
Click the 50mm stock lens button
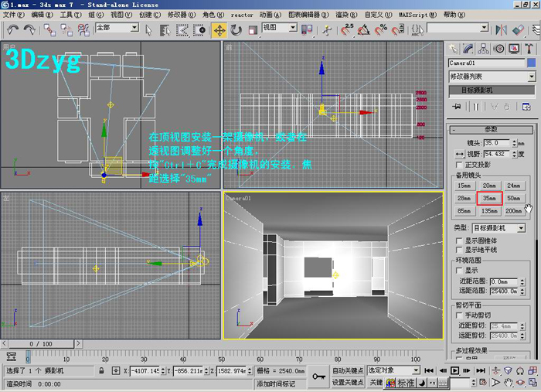pos(514,198)
